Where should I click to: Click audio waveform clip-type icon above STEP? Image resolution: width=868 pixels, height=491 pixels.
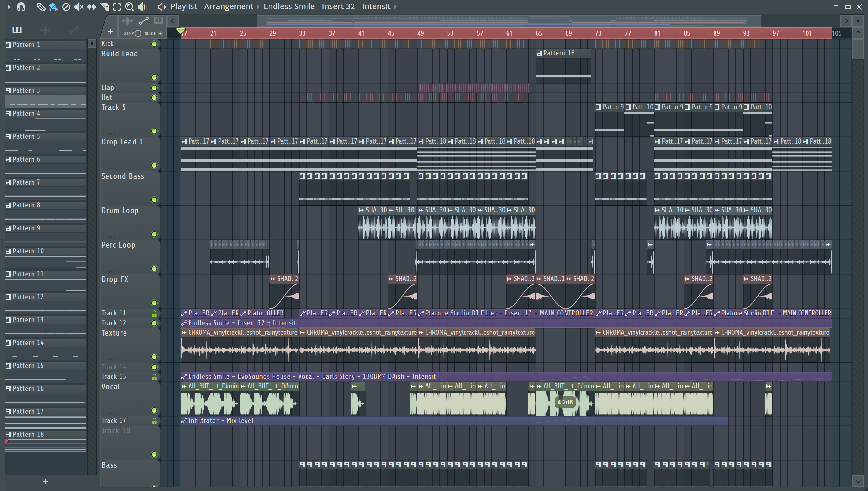click(x=127, y=21)
